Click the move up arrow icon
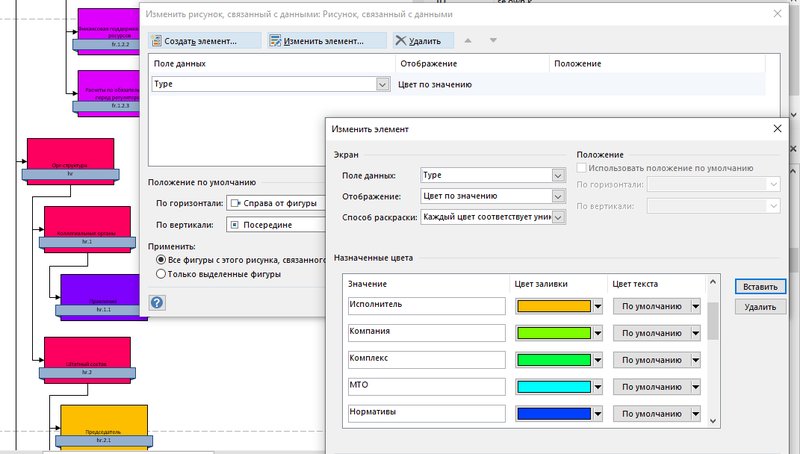Image resolution: width=800 pixels, height=454 pixels. pos(470,41)
